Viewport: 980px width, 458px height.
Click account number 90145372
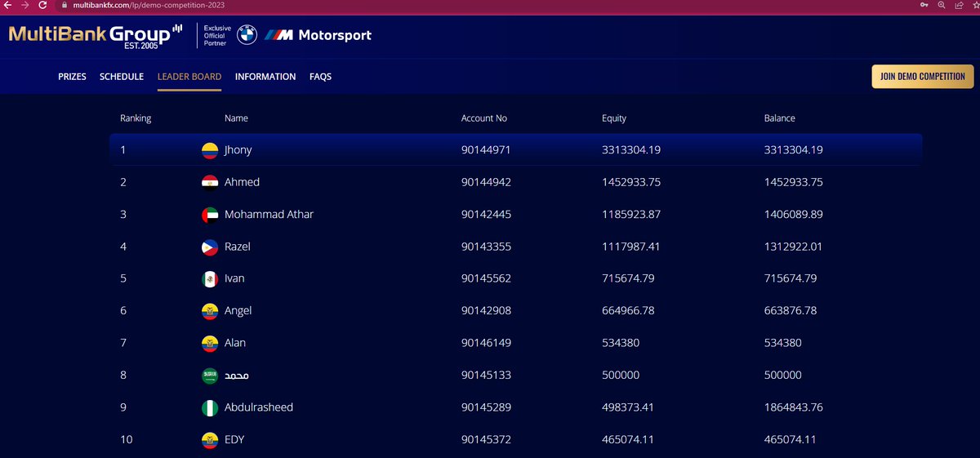(486, 440)
